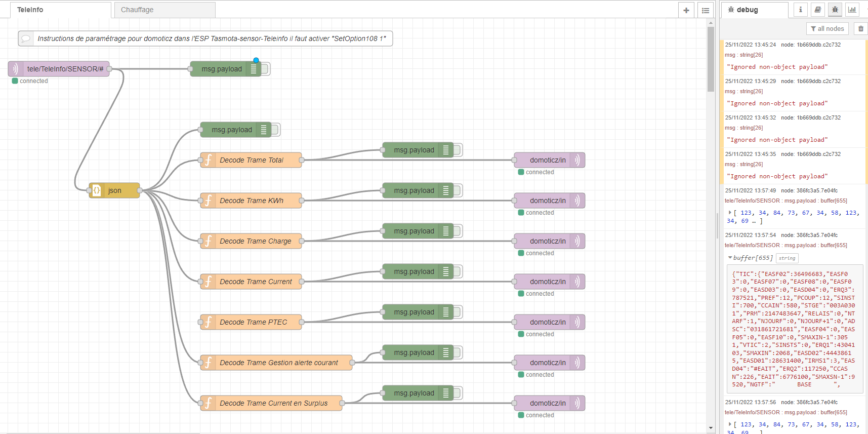Image resolution: width=868 pixels, height=434 pixels.
Task: Select the TeleInfo flow tab
Action: (61, 10)
